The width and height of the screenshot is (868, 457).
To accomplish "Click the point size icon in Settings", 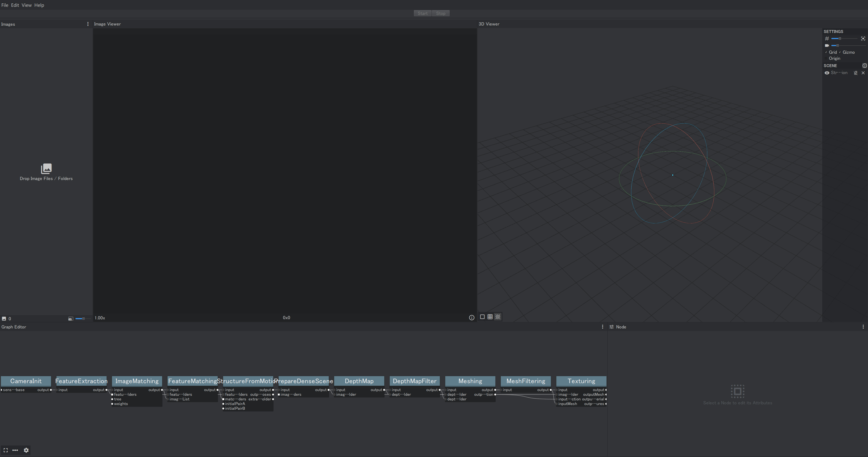I will point(827,39).
